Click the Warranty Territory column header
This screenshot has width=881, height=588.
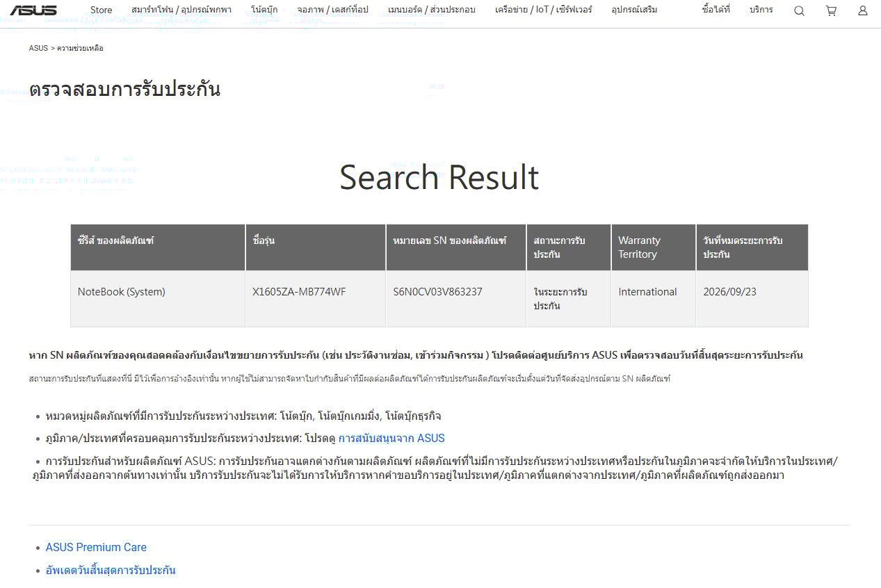pos(654,247)
